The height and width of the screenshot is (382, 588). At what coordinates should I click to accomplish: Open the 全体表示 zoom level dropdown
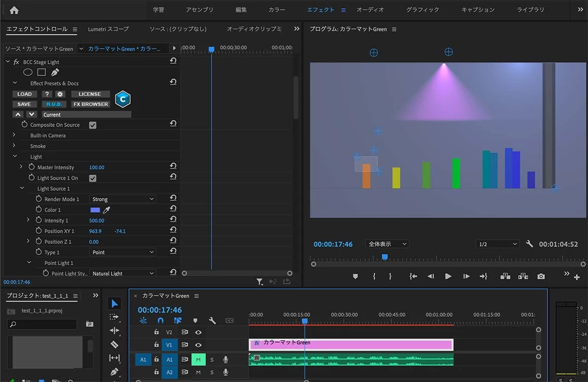(387, 244)
